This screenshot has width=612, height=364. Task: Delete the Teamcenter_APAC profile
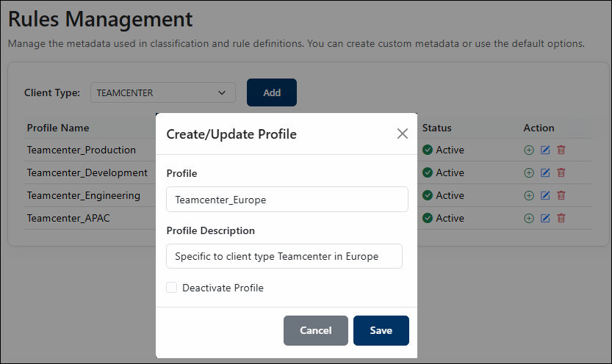coord(561,218)
